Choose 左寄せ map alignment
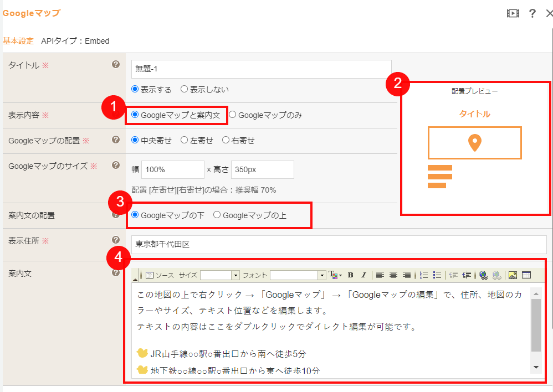553x392 pixels. coord(184,140)
